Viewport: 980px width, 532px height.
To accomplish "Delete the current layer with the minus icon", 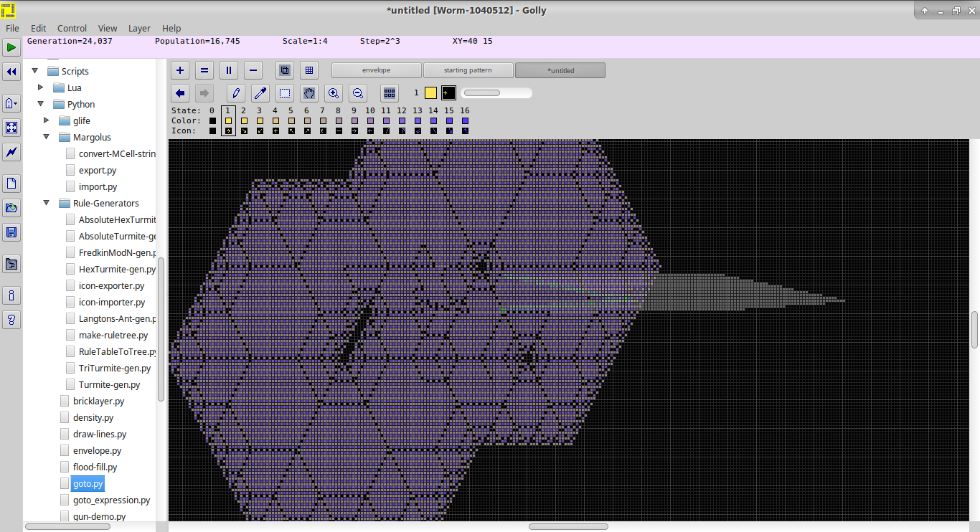I will tap(253, 70).
